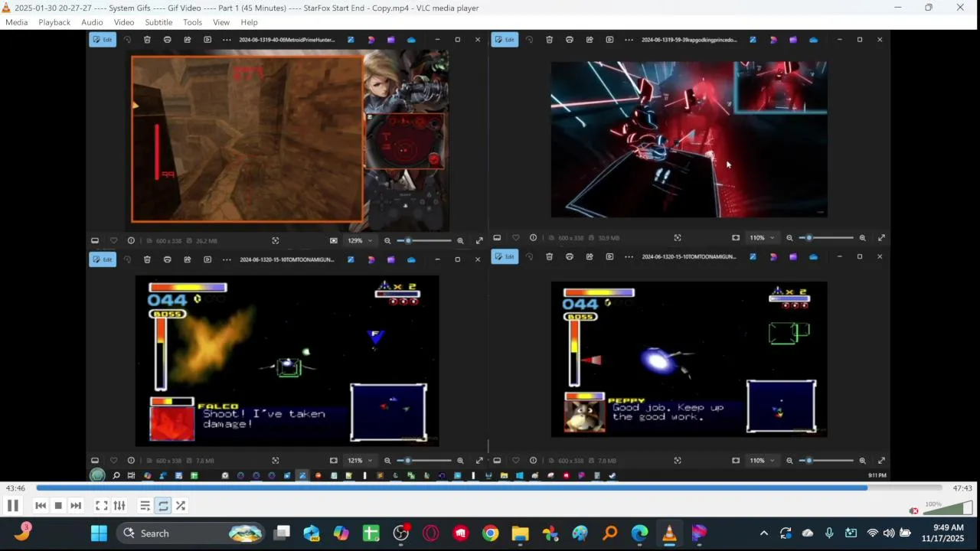Open File Explorer from the taskbar
The image size is (980, 551).
[521, 533]
